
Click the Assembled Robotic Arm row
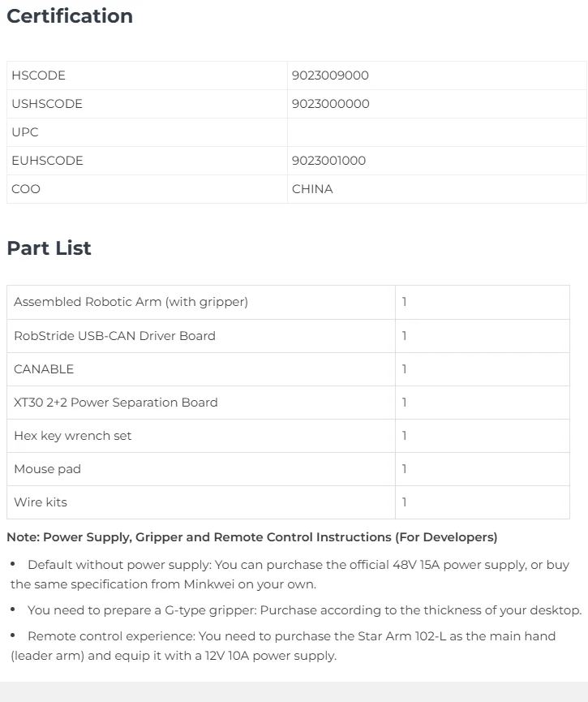coord(288,302)
